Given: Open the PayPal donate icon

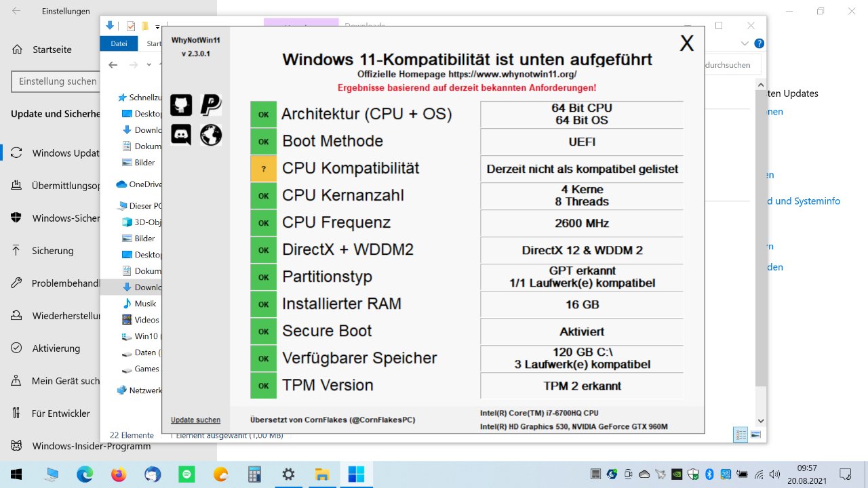Looking at the screenshot, I should (211, 105).
